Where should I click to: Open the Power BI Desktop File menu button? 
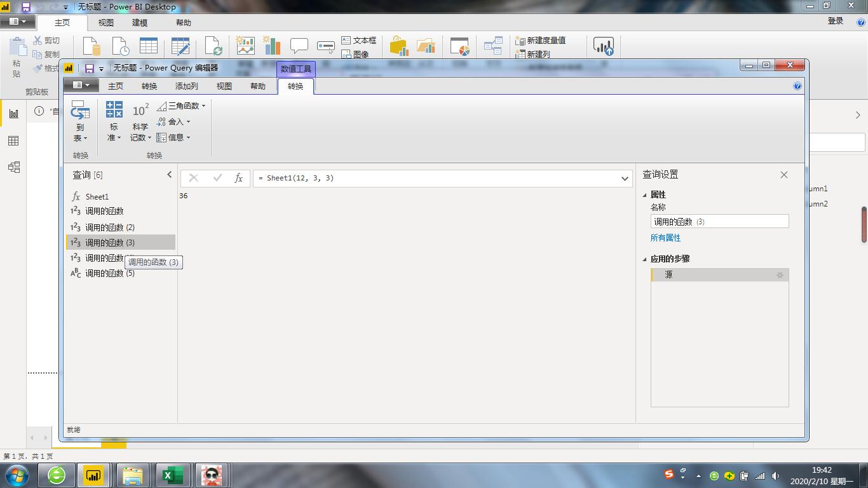[x=18, y=22]
